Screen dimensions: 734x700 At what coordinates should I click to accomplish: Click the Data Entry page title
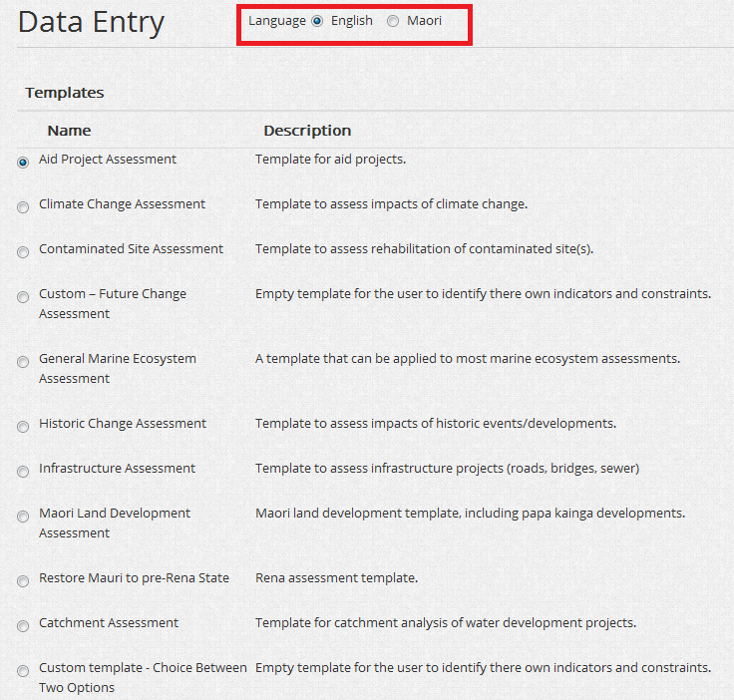pos(91,22)
